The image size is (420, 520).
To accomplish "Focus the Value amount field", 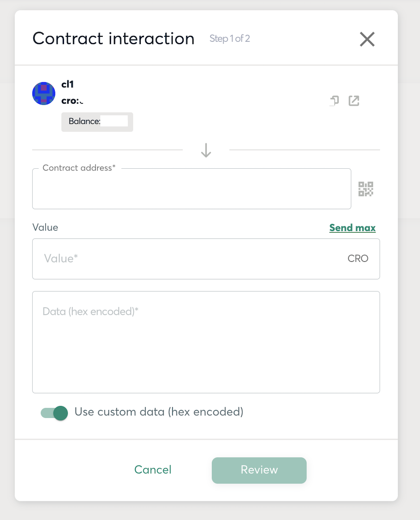I will tap(191, 259).
